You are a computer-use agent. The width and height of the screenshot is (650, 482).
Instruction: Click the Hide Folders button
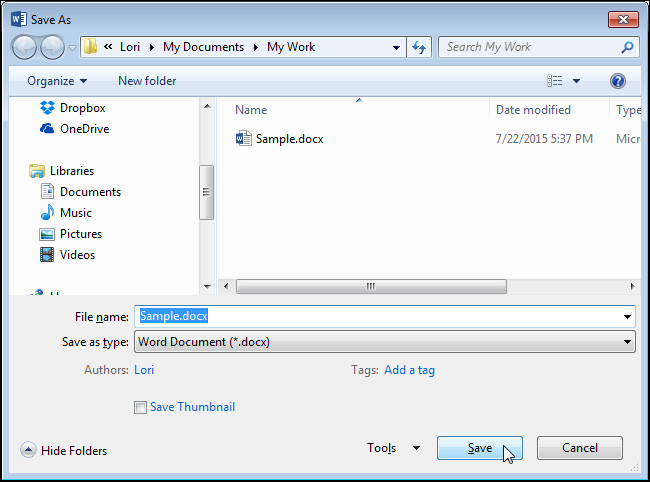click(x=63, y=450)
